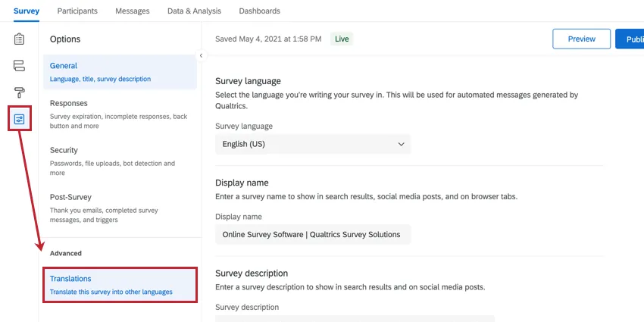Screen dimensions: 644x322
Task: Click the Publish button
Action: 630,39
